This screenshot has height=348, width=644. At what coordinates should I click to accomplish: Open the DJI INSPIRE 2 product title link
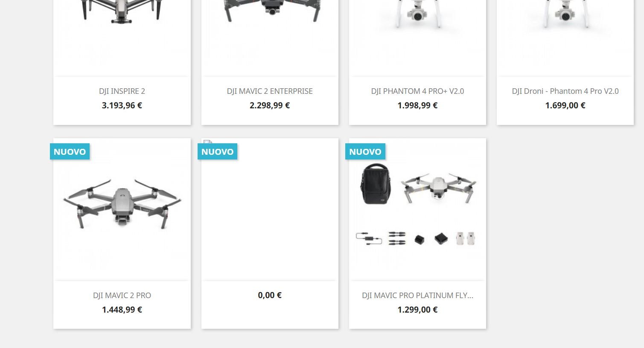click(122, 91)
